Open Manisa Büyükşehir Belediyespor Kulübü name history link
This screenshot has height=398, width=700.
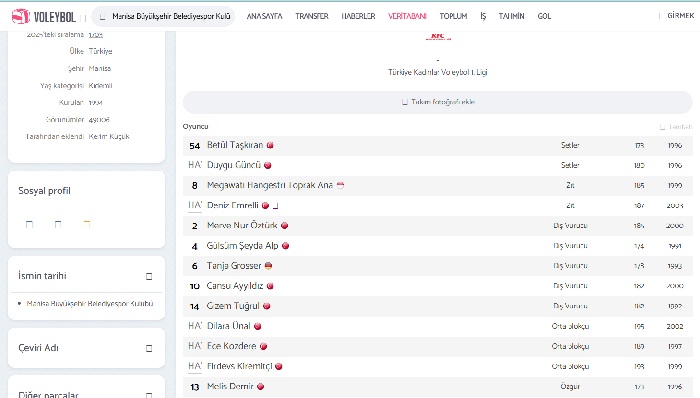90,303
